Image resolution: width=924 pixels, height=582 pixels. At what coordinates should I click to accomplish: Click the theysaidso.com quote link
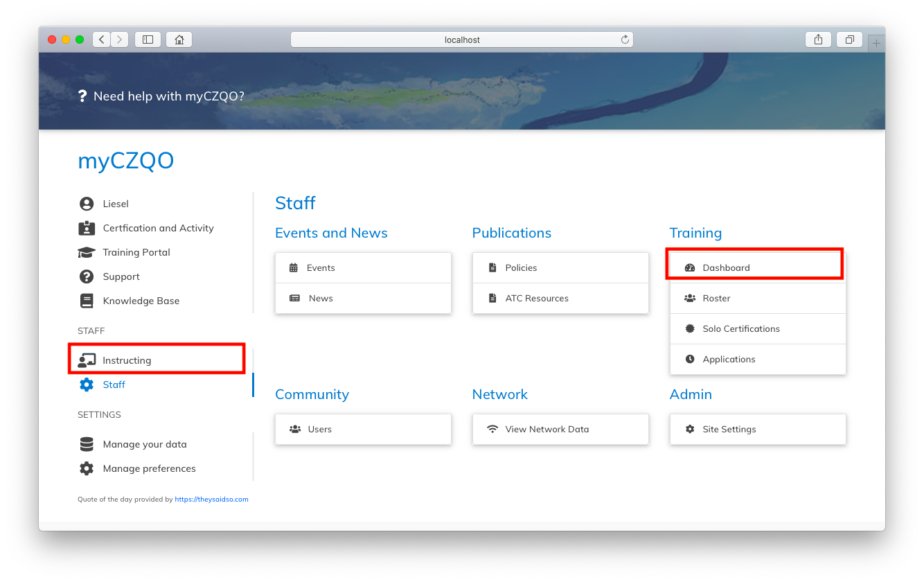tap(211, 499)
